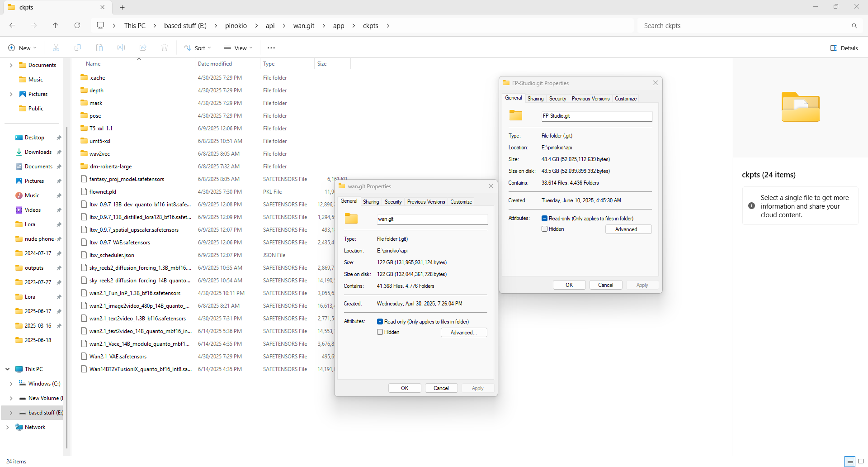Close the FP-Studio.git Properties dialog
This screenshot has width=868, height=467.
click(656, 83)
